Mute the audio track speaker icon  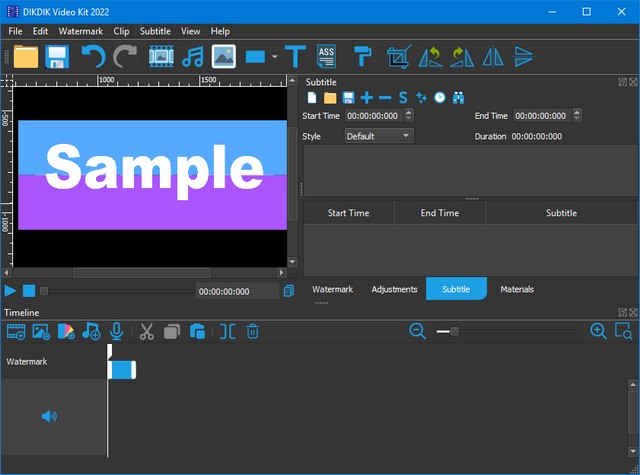[49, 416]
